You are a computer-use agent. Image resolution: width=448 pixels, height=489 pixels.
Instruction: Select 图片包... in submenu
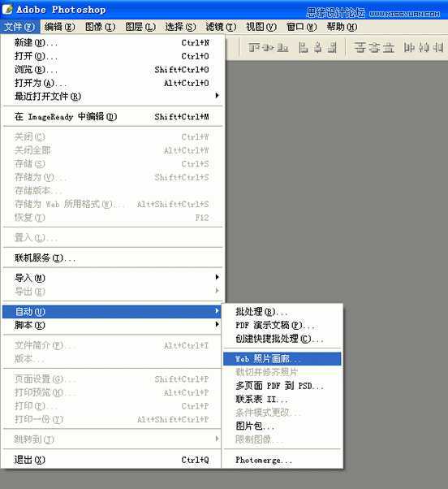point(282,426)
